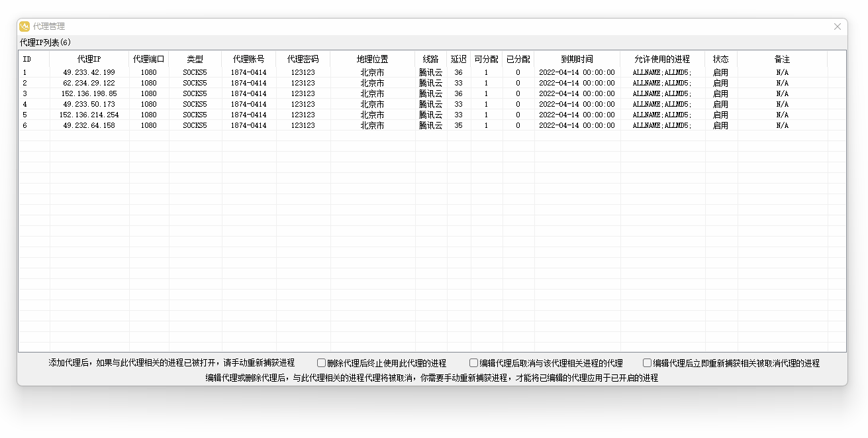
Task: Click the ALLNAME;ALLMD5; cell in row 6
Action: click(x=662, y=125)
